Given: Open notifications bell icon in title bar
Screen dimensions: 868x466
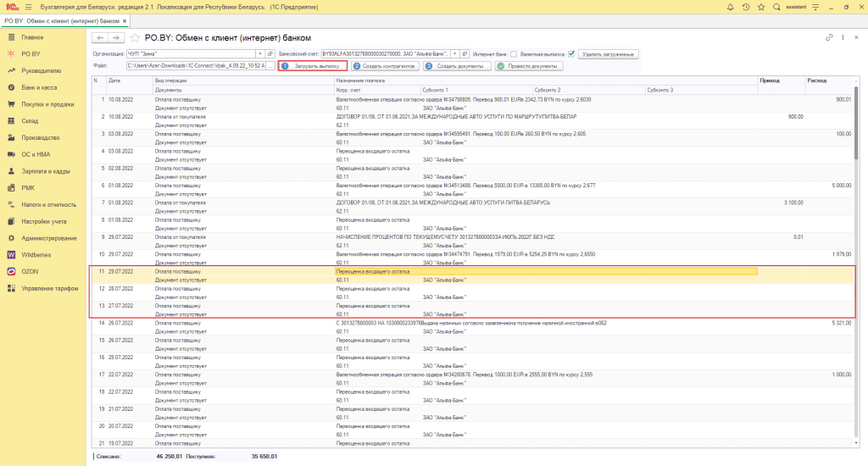Looking at the screenshot, I should tap(731, 7).
